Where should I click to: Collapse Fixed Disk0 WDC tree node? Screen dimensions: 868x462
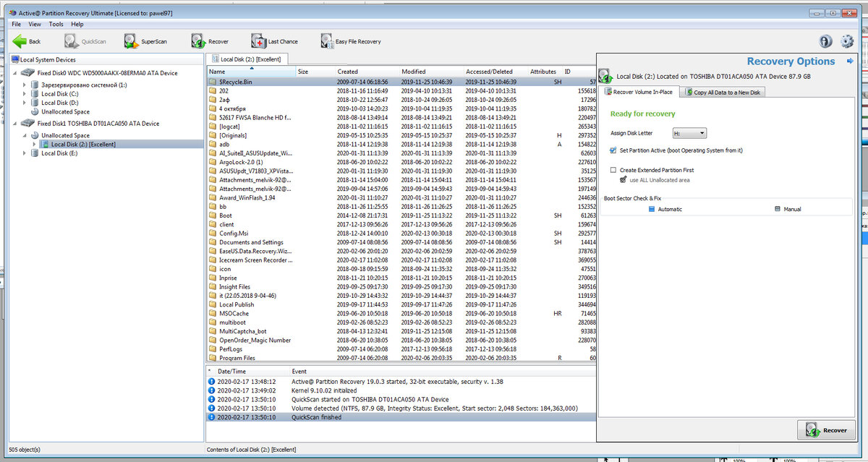[x=15, y=73]
